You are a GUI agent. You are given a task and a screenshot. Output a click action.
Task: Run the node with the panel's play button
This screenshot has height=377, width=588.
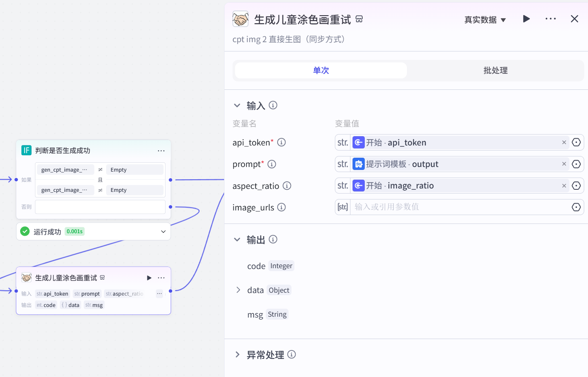pos(526,19)
